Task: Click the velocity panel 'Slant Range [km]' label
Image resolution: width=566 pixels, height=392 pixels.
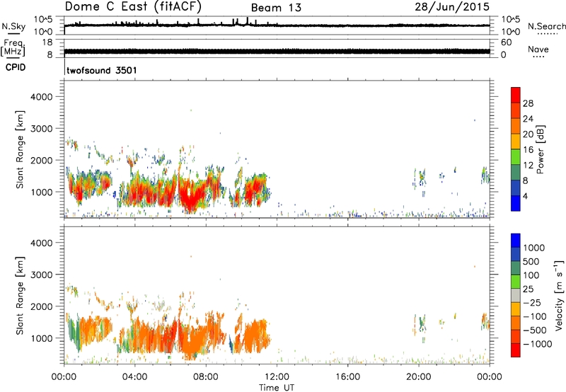Action: [20, 295]
